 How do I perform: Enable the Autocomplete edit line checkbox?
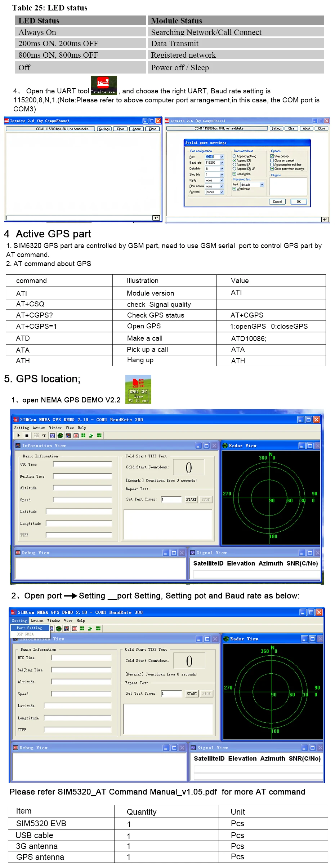272,164
